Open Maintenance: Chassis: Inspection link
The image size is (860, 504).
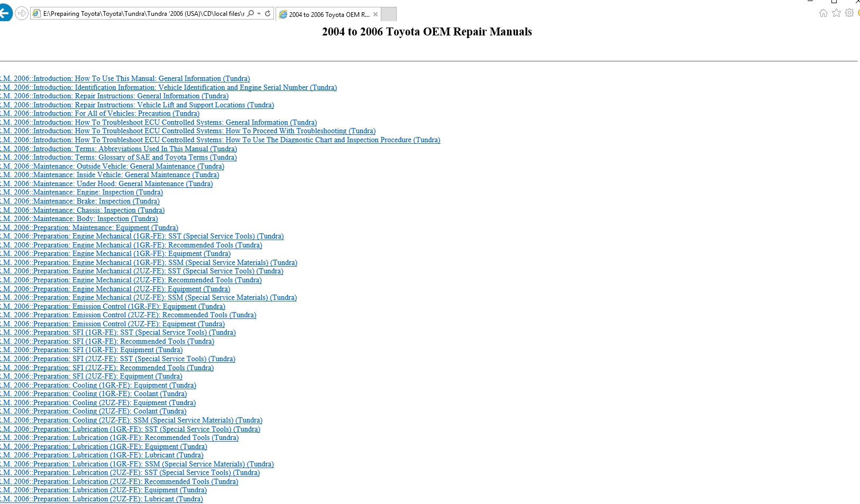coord(82,210)
